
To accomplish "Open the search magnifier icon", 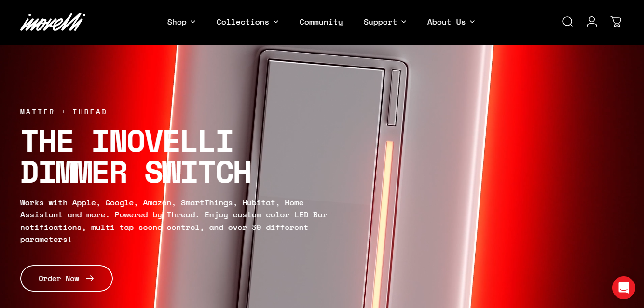I will click(567, 22).
